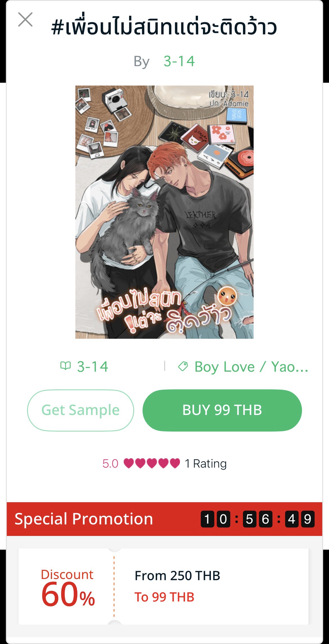Open 3-14 publisher link below the cover

92,366
